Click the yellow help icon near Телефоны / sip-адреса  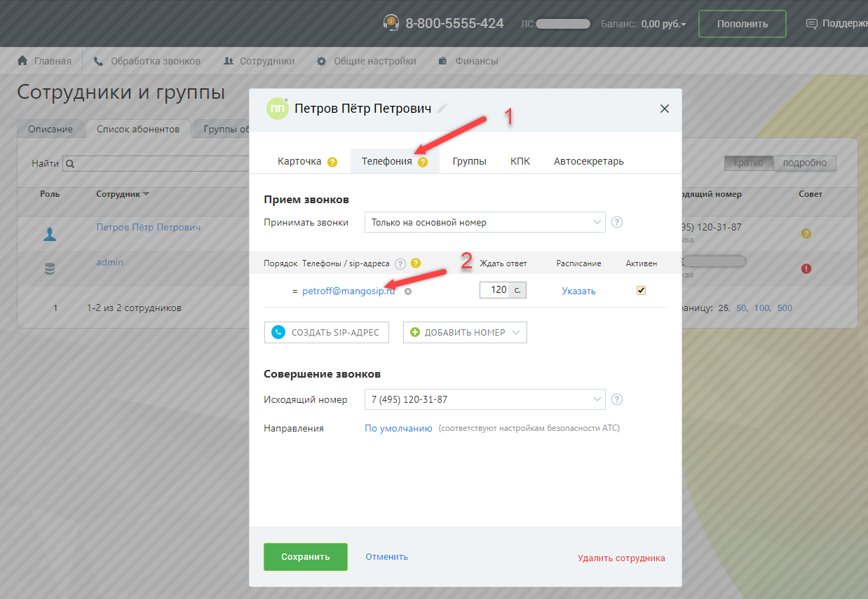(x=416, y=263)
